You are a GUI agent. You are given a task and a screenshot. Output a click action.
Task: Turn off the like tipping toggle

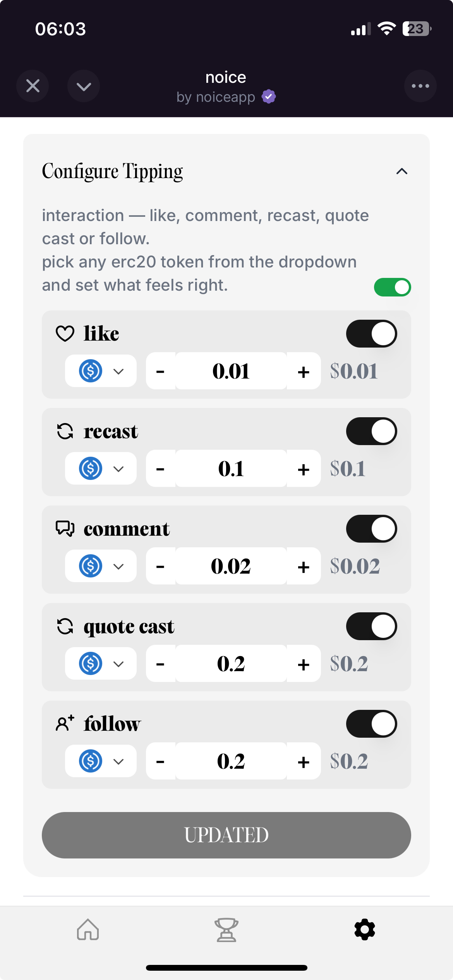(x=371, y=334)
